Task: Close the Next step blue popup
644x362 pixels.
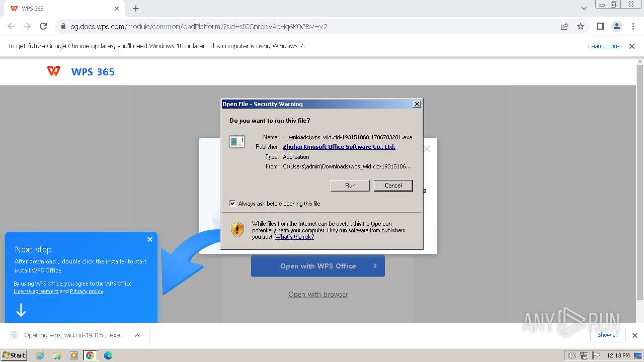Action: (x=150, y=239)
